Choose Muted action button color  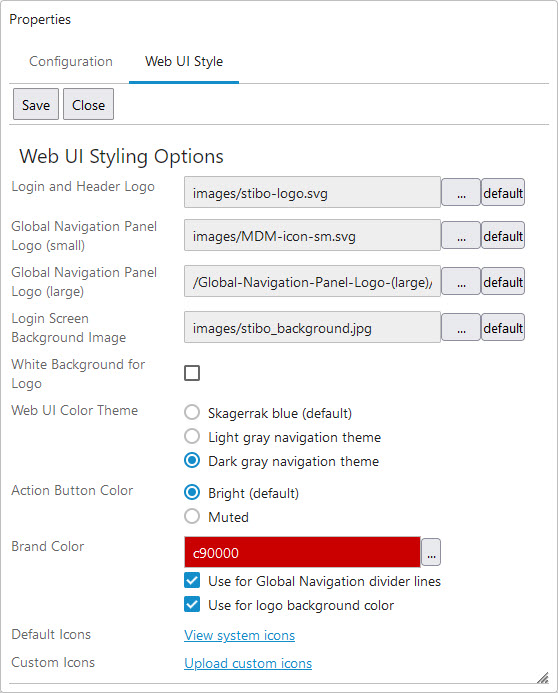192,516
